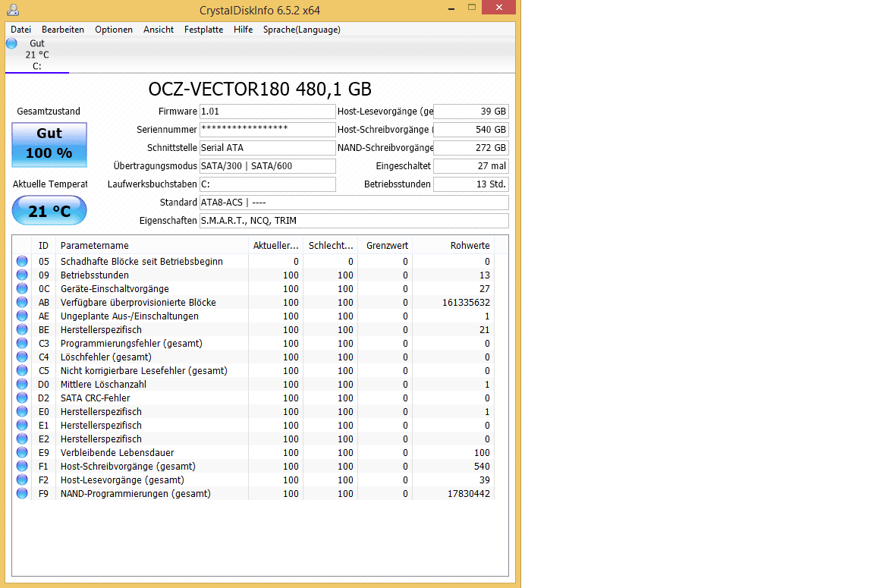Open the Optionen menu
This screenshot has width=874, height=588.
pyautogui.click(x=113, y=30)
